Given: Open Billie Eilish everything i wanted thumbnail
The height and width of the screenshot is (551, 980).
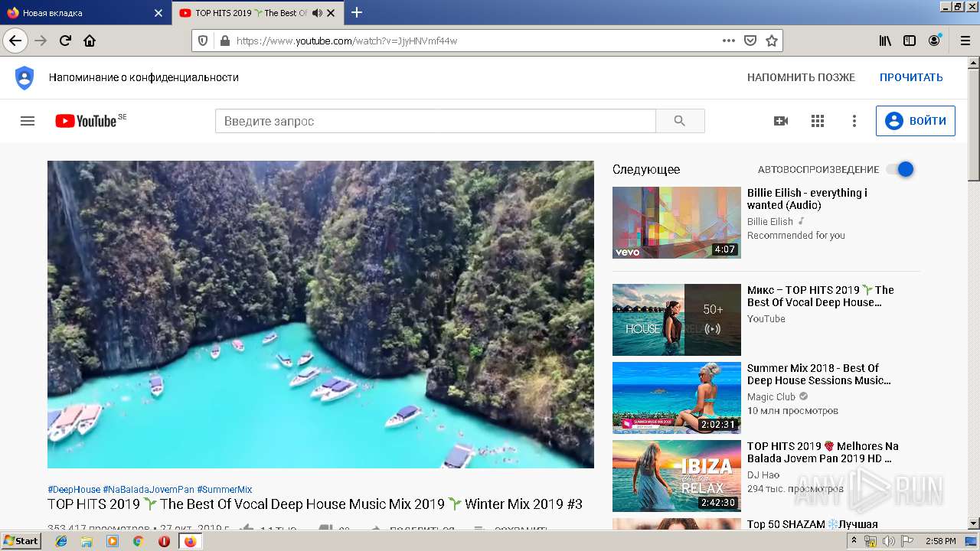Looking at the screenshot, I should [677, 223].
